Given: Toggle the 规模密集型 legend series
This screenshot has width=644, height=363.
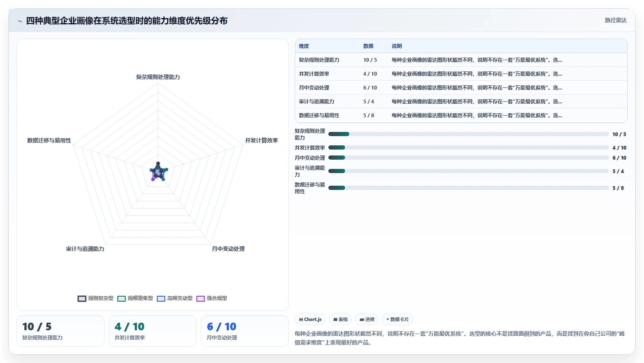Looking at the screenshot, I should 135,298.
